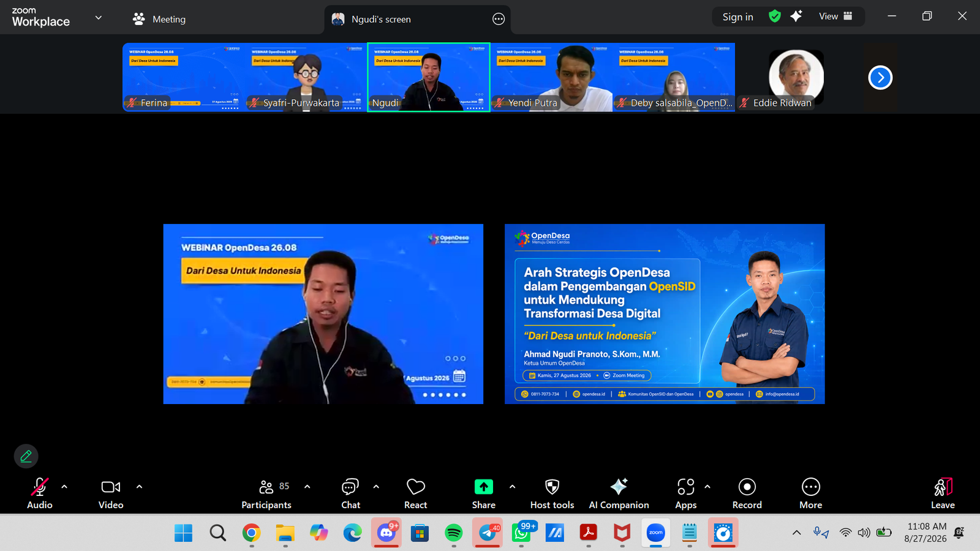
Task: Select Deby salsabila's video thumbnail
Action: [674, 77]
